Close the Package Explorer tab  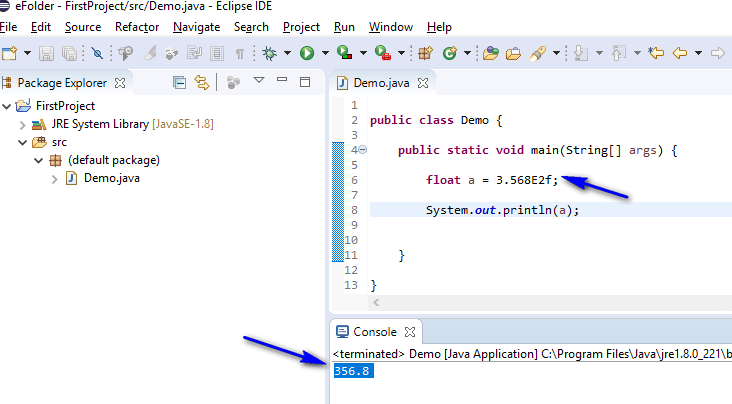tap(120, 83)
